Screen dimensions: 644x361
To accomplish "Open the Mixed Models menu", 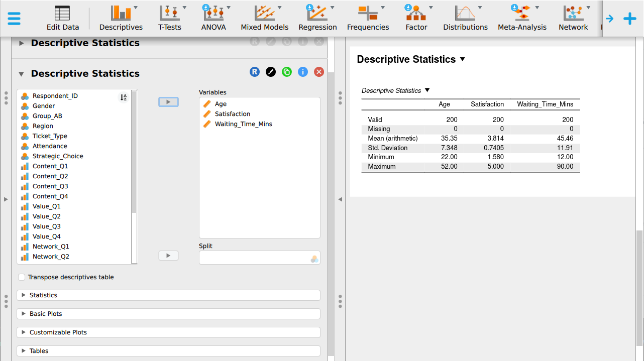I will (x=265, y=18).
